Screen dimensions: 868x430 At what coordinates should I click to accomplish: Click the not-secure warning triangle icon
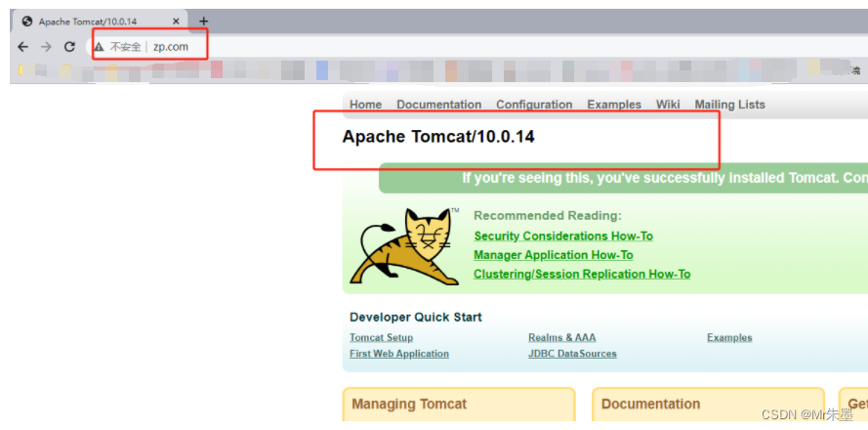(99, 47)
